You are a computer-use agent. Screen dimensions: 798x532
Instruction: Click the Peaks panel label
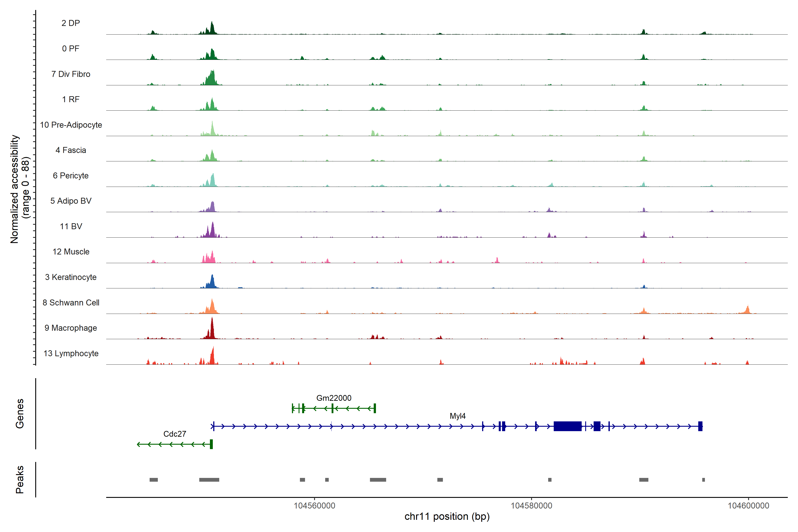pyautogui.click(x=20, y=479)
